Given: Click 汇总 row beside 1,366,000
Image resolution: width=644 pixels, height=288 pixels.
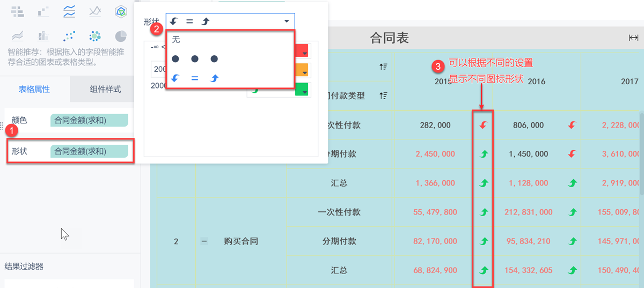Looking at the screenshot, I should [339, 183].
